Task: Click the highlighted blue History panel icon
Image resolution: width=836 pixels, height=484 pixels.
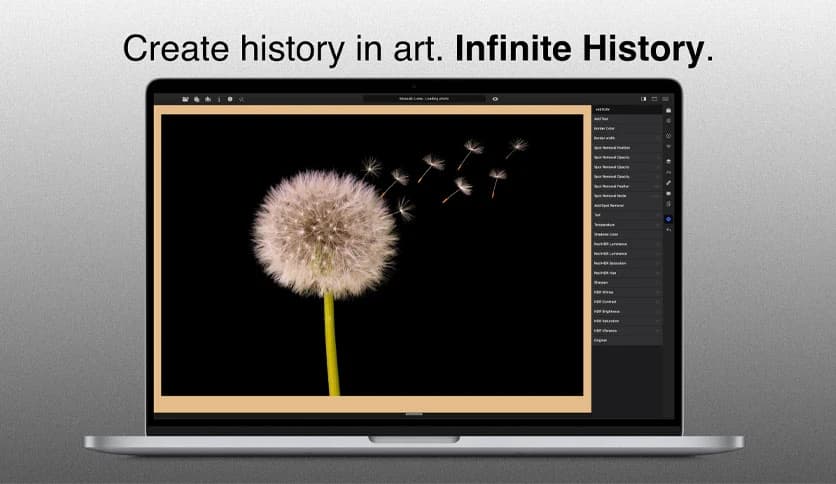Action: click(669, 218)
